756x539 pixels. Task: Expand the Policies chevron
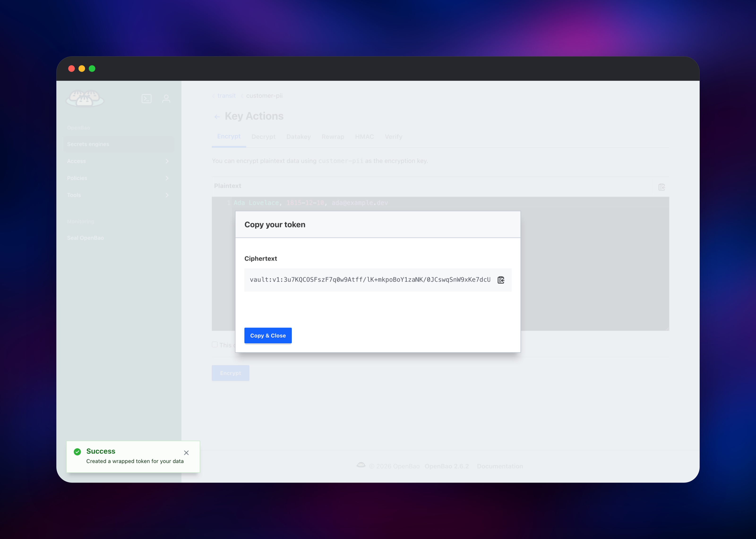coord(167,178)
